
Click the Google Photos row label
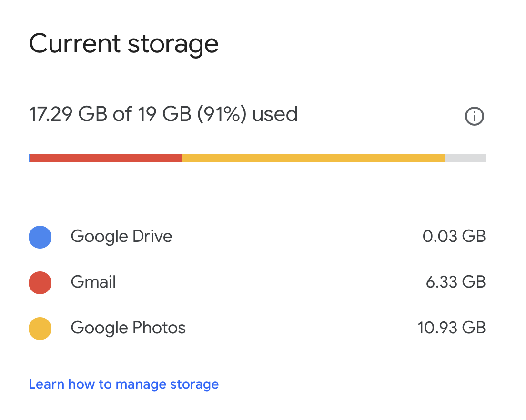[x=128, y=328]
